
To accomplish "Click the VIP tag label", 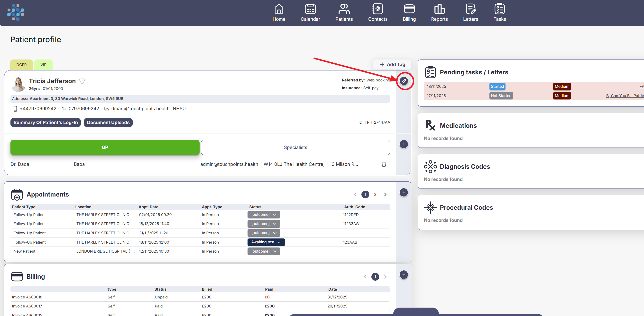I will (43, 65).
